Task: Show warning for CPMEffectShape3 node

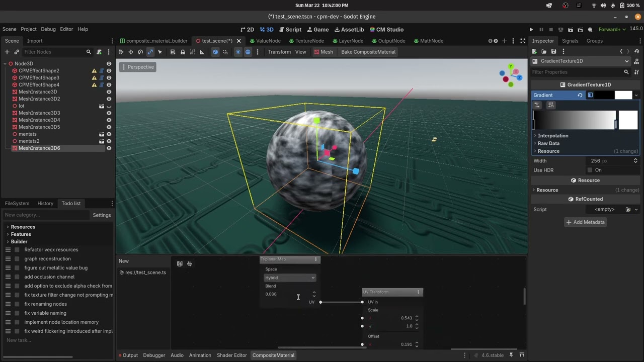Action: click(94, 78)
